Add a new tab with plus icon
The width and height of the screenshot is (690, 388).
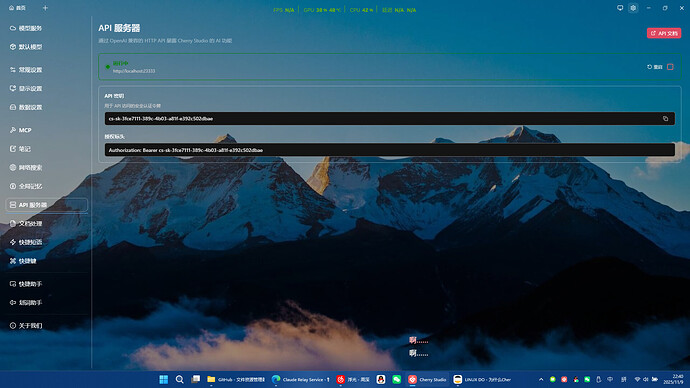[45, 8]
